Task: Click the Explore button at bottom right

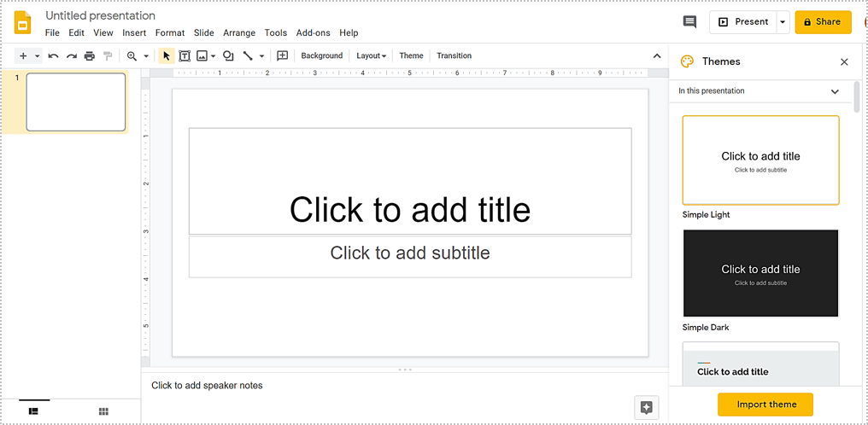Action: pyautogui.click(x=647, y=407)
